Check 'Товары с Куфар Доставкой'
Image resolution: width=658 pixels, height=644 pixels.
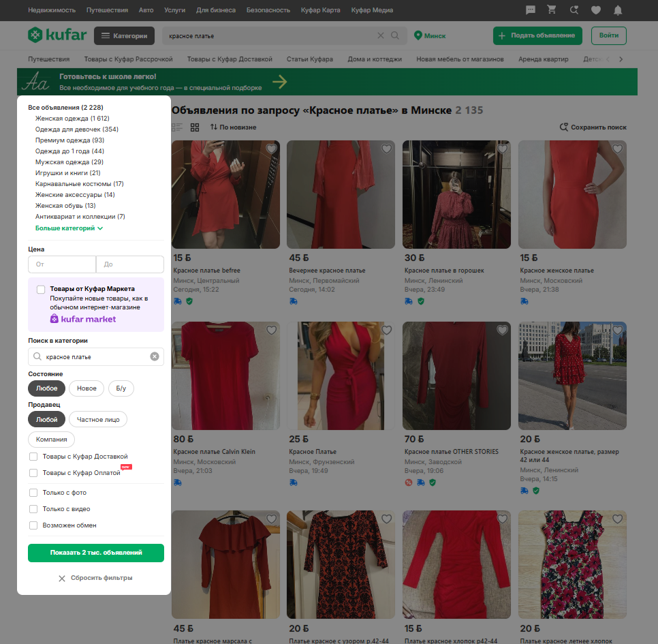pyautogui.click(x=33, y=457)
